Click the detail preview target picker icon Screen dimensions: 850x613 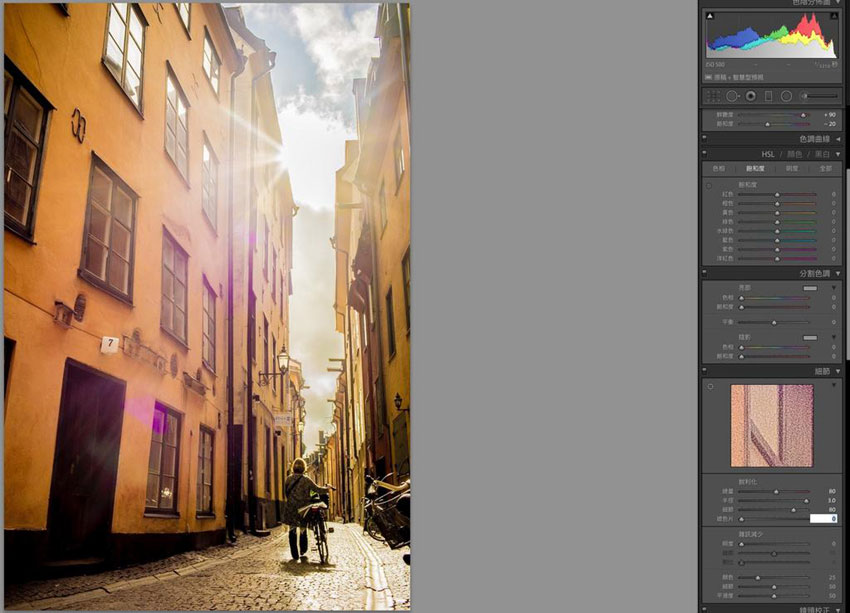(710, 386)
